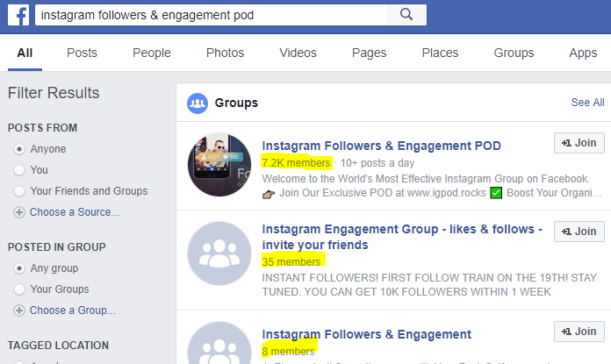This screenshot has width=611, height=364.
Task: Click the 35 members text
Action: pos(291,261)
